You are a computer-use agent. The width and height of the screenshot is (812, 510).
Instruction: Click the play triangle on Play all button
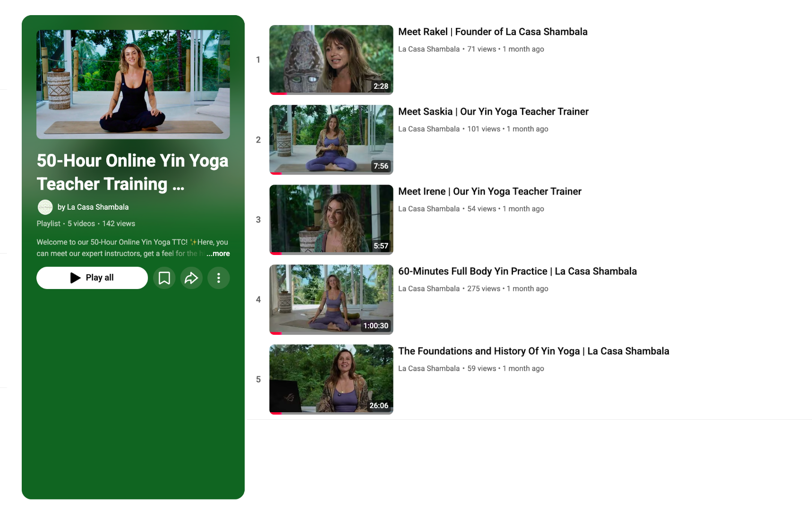75,278
